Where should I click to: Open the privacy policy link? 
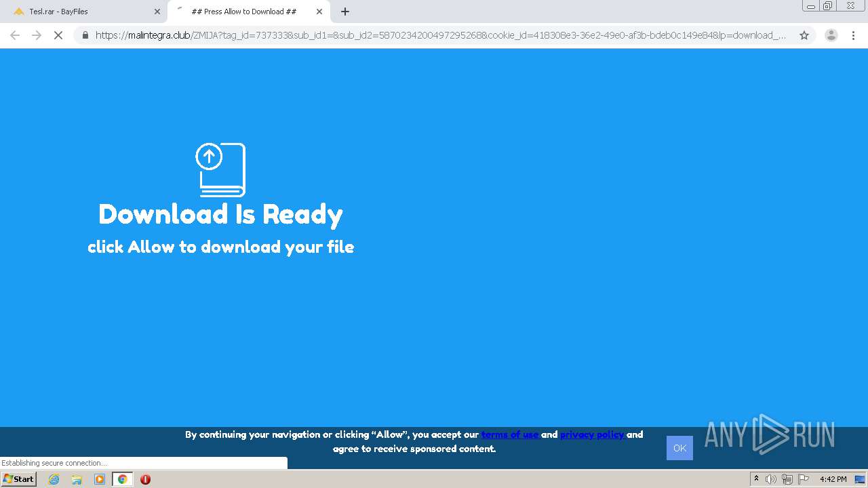592,434
